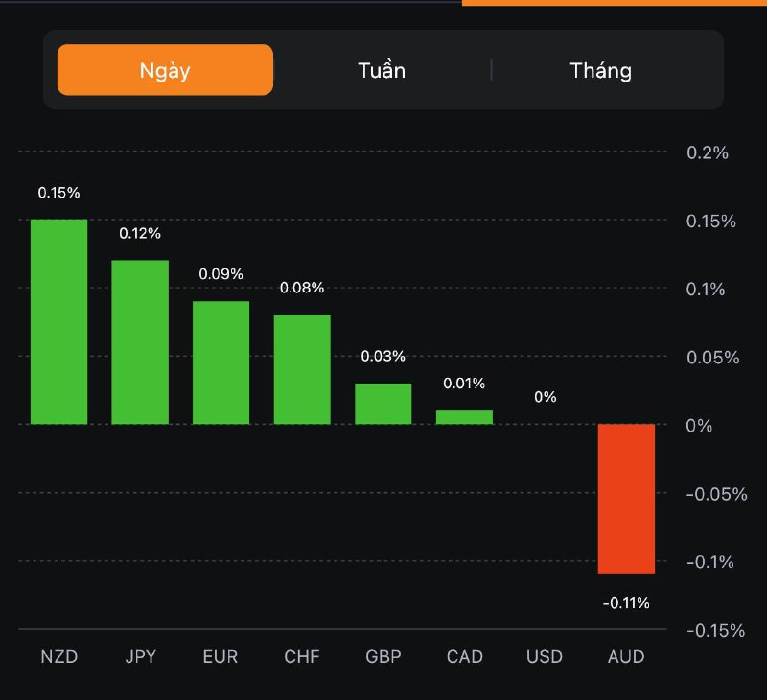Screen dimensions: 767x700
Task: Click the USD axis label
Action: point(545,657)
